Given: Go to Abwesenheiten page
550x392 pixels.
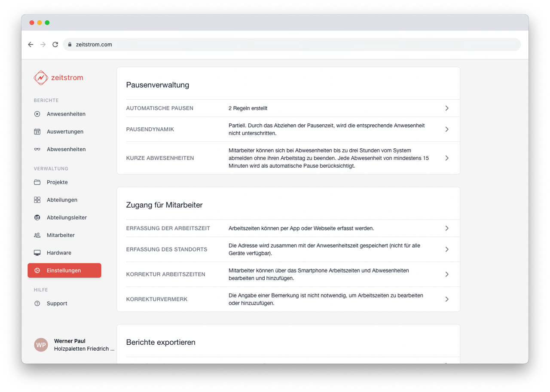Looking at the screenshot, I should [66, 149].
